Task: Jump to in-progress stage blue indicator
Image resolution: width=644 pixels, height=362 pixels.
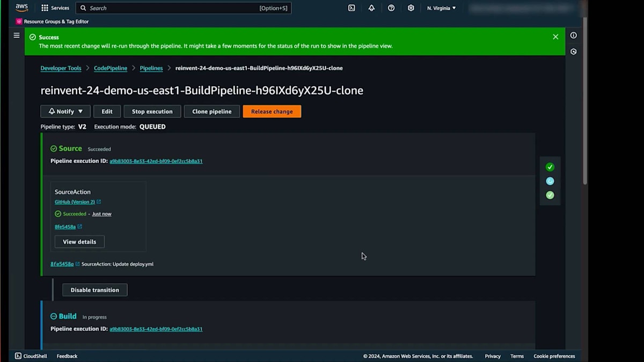Action: click(550, 181)
